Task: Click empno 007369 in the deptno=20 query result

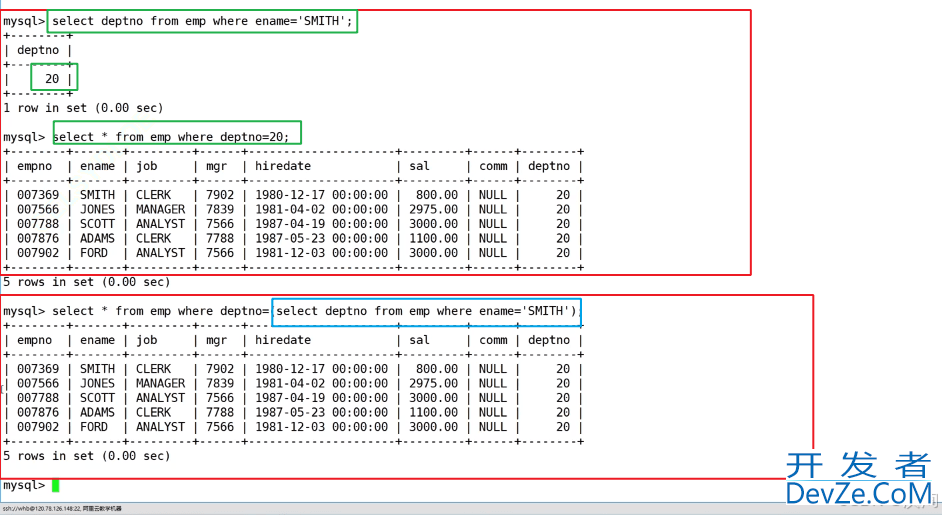Action: [x=38, y=195]
